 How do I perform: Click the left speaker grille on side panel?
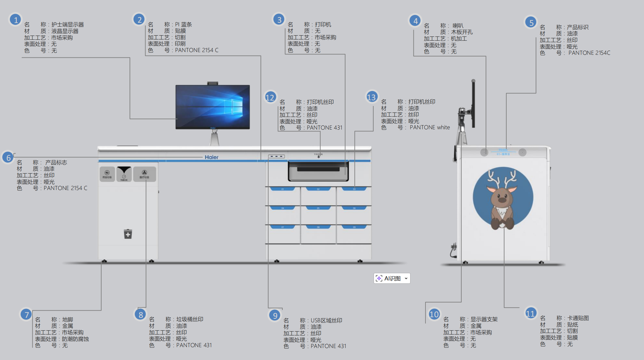pos(484,152)
